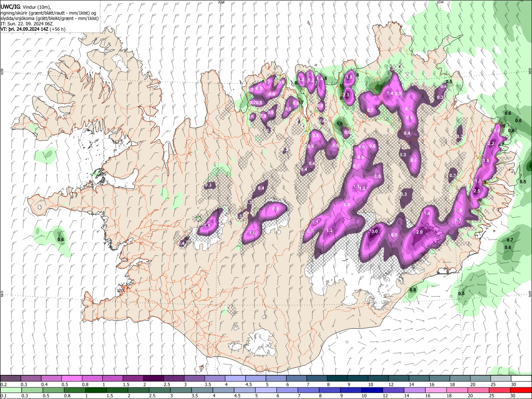Click the '2.0' snowfall value on the map
The height and width of the screenshot is (399, 532).
419,232
